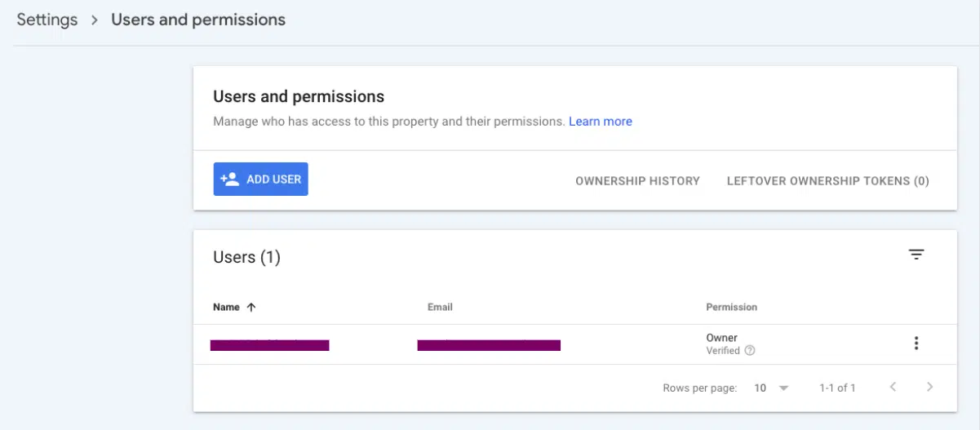Click Users and permissions in the breadcrumb
This screenshot has height=430, width=980.
click(x=198, y=20)
